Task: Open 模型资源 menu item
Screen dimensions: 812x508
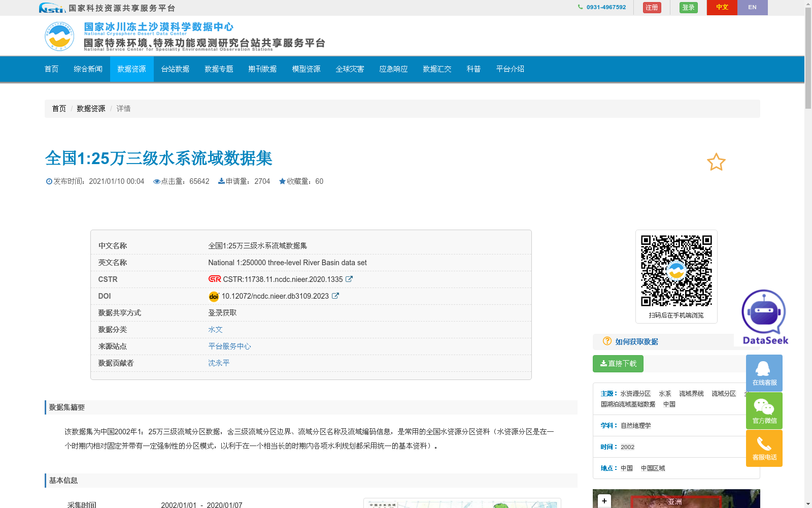Action: [x=307, y=69]
